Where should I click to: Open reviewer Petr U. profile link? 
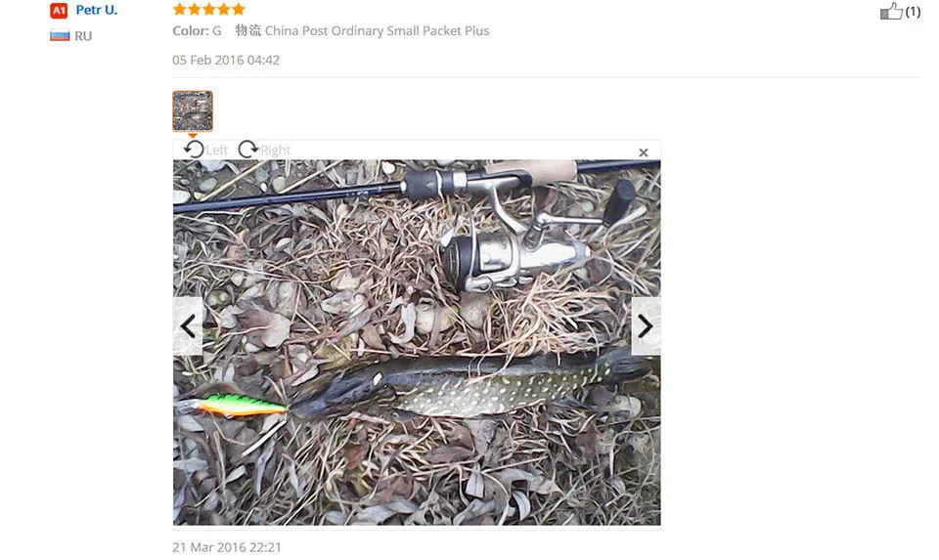coord(97,10)
